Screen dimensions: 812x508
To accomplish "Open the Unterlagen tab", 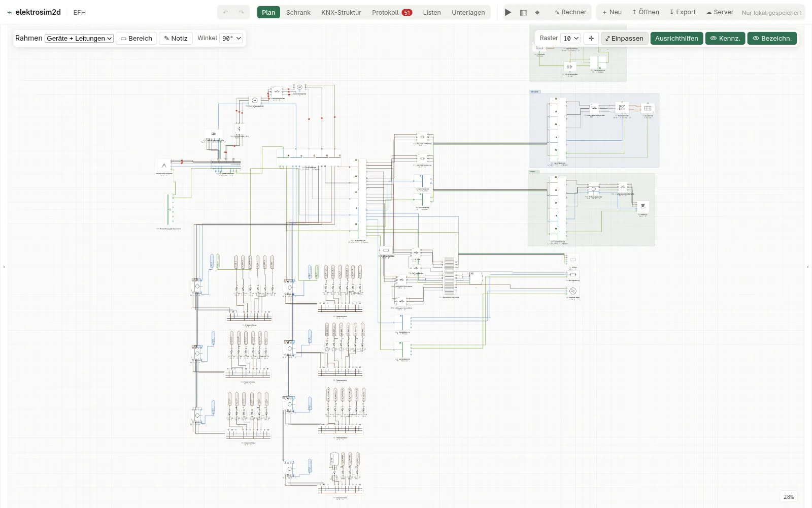I will [x=468, y=12].
